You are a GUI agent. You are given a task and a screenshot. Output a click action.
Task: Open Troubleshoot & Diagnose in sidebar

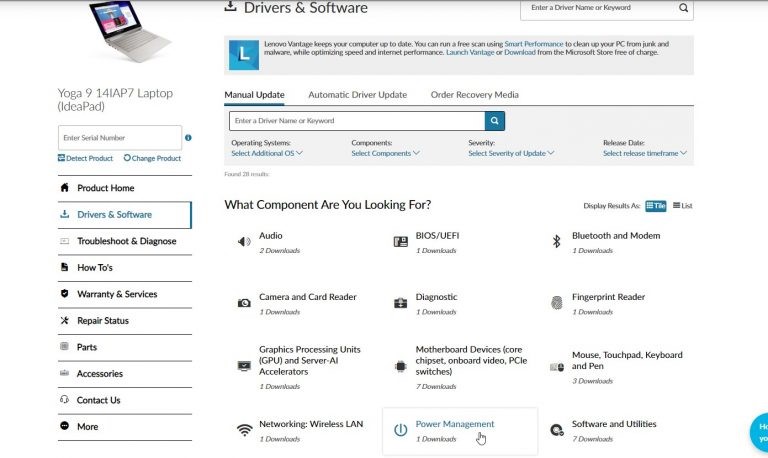126,241
